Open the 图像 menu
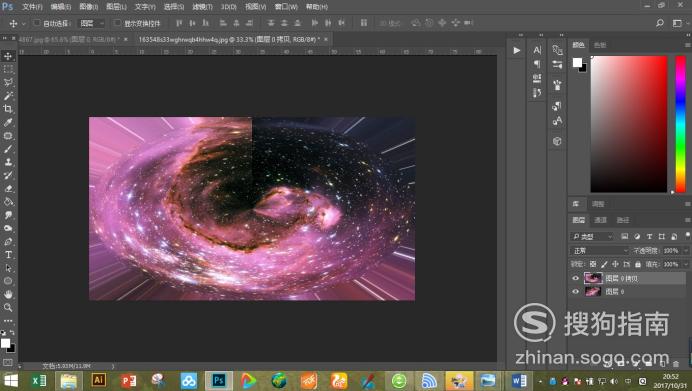Viewport: 692px width, 391px height. coord(88,7)
